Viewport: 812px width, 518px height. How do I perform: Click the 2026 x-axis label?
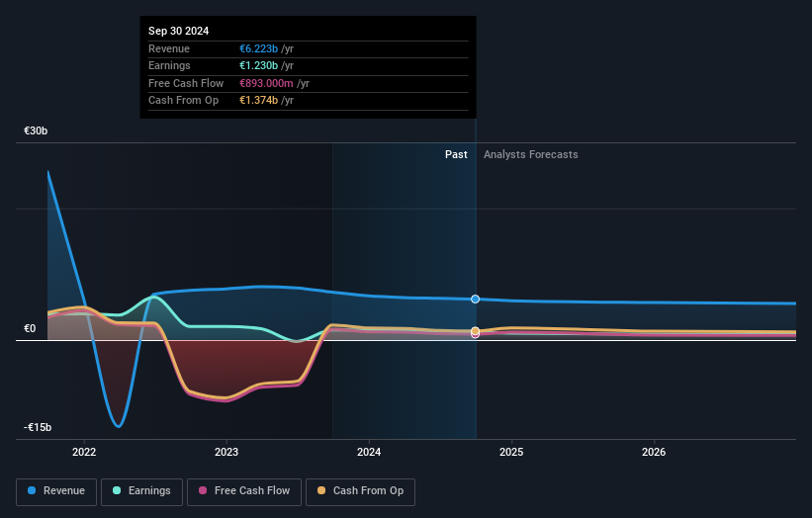[x=654, y=452]
